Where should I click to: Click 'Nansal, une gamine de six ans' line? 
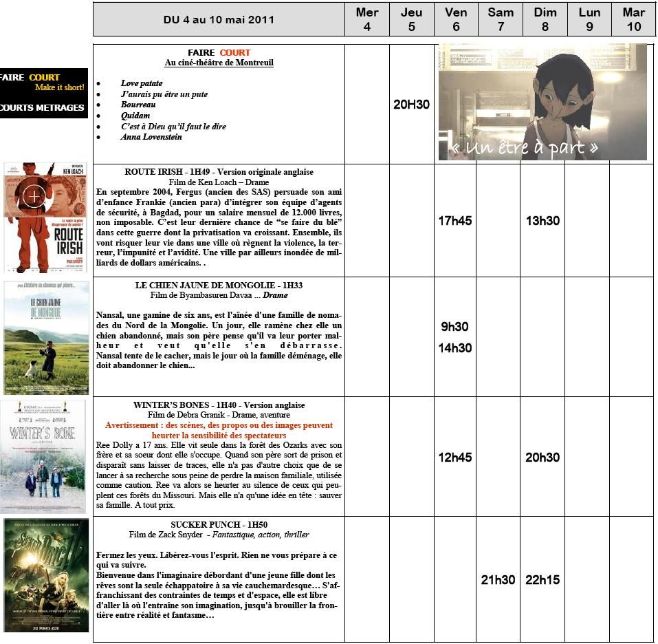[219, 315]
